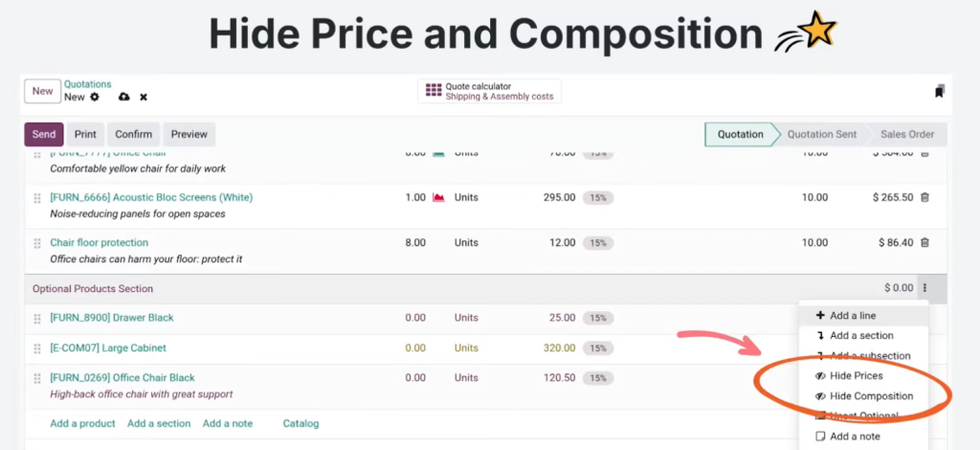980x450 pixels.
Task: Click the 25.00 unit price of Drawer Black
Action: click(x=563, y=318)
